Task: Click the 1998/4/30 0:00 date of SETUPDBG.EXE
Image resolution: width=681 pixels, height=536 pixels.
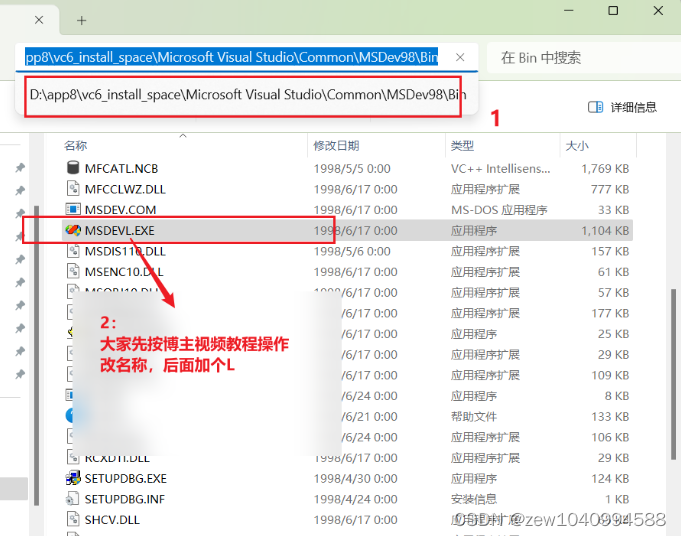Action: tap(355, 479)
